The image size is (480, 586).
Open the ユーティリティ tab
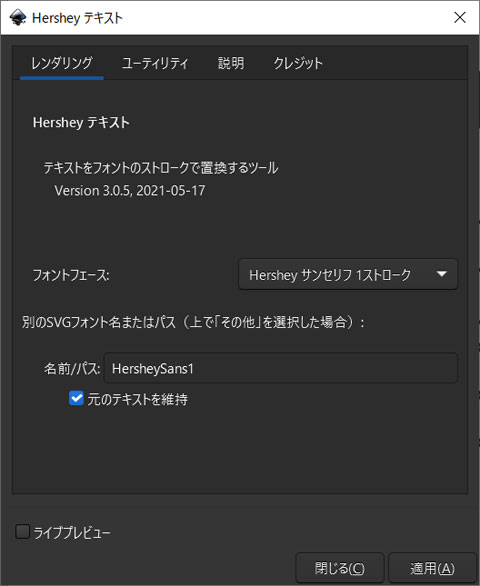tap(155, 63)
